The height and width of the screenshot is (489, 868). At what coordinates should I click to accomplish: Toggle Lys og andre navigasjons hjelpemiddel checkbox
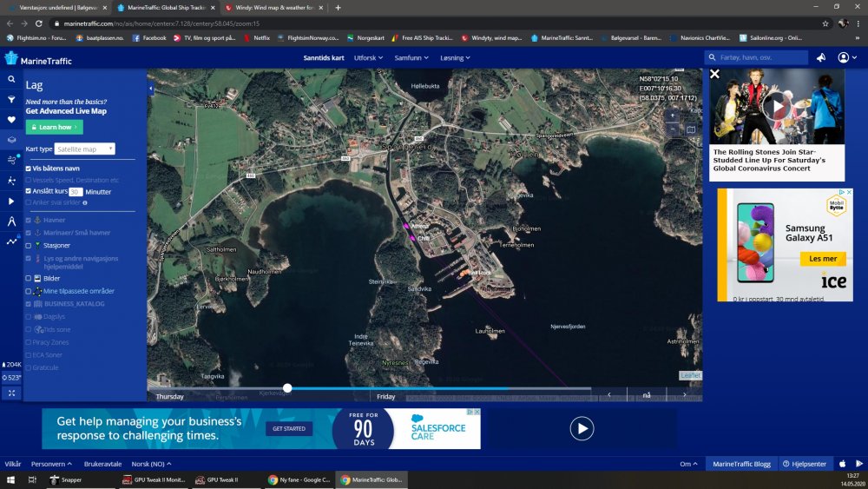[x=29, y=259]
